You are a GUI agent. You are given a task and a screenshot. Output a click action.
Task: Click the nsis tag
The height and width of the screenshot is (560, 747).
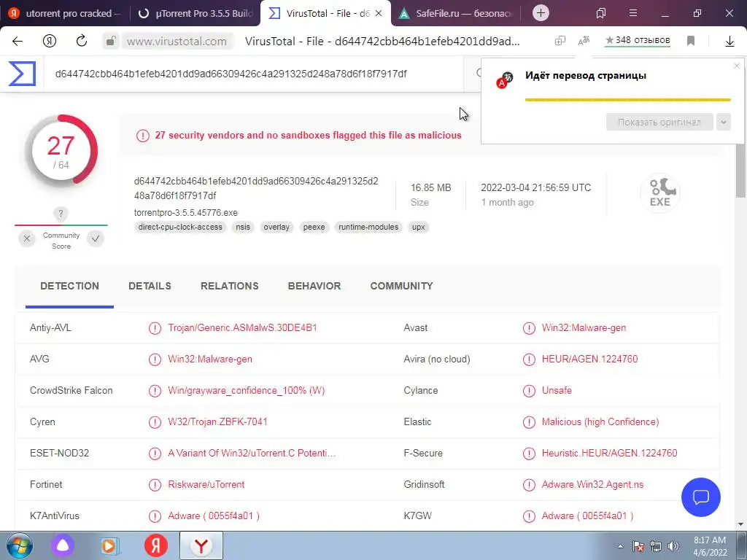pos(242,227)
